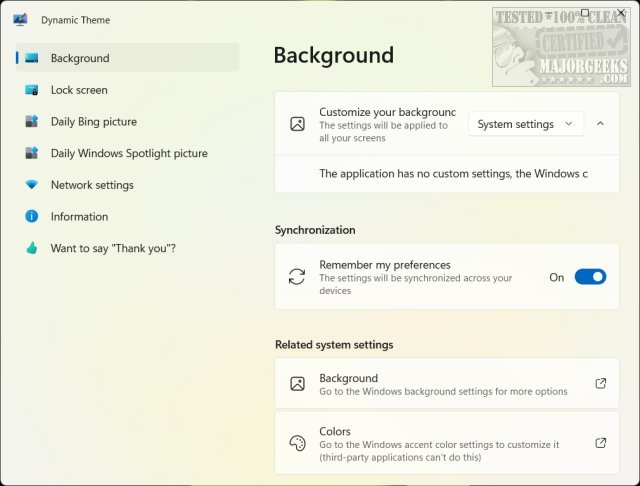Click the Dynamic Theme app icon in title bar
Image resolution: width=640 pixels, height=486 pixels.
coord(20,19)
